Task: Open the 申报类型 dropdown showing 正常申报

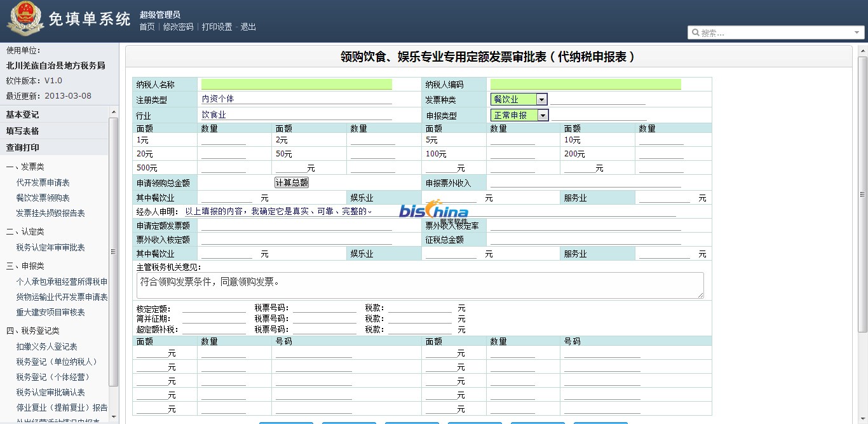Action: (x=520, y=115)
